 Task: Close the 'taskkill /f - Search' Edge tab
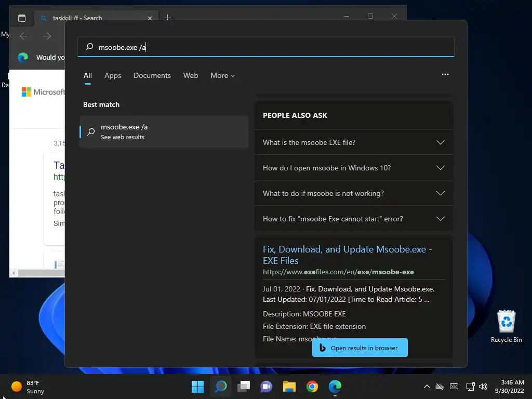coord(150,18)
